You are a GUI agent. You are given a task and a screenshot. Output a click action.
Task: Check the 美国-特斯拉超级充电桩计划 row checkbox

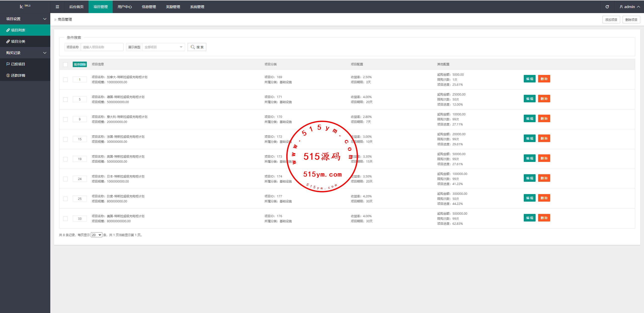coord(65,219)
